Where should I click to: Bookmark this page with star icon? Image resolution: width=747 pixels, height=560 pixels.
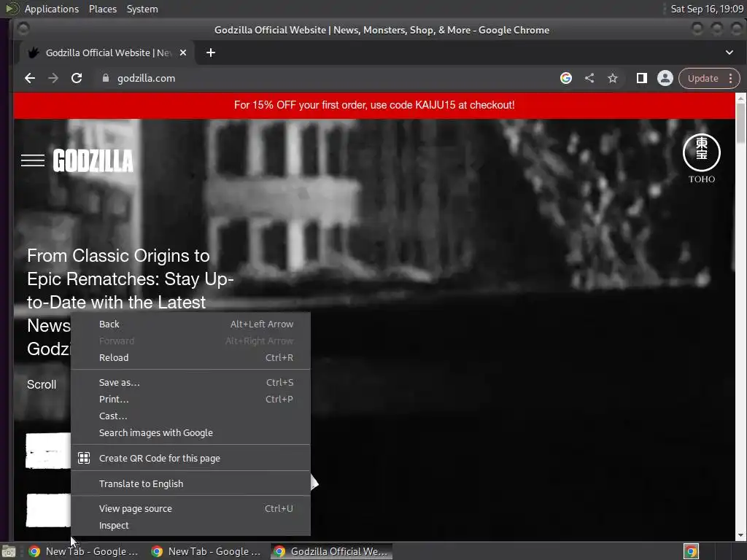pyautogui.click(x=613, y=78)
